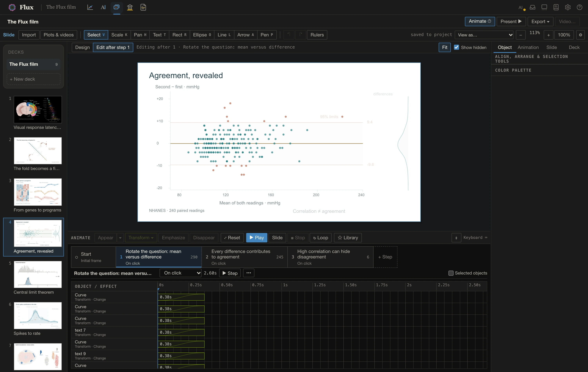This screenshot has height=372, width=588.
Task: Zoom in with the plus button
Action: 548,35
